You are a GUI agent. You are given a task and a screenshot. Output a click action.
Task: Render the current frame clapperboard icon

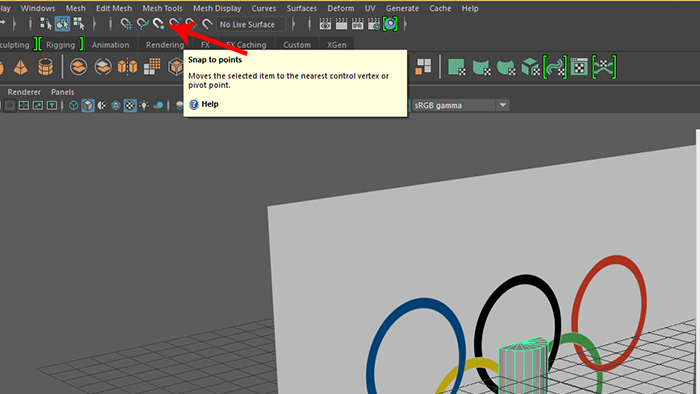342,24
